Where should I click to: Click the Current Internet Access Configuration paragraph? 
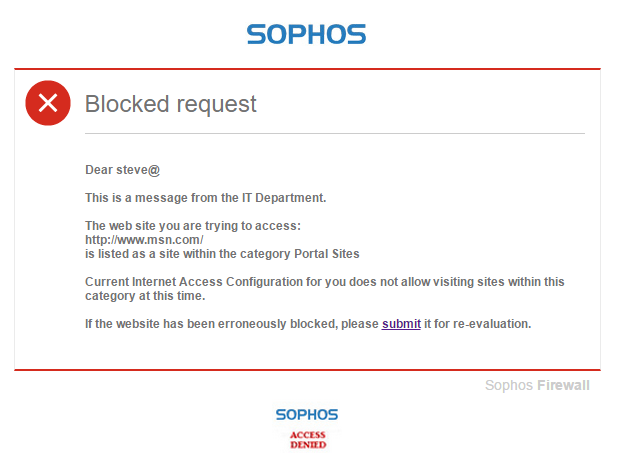pyautogui.click(x=324, y=282)
